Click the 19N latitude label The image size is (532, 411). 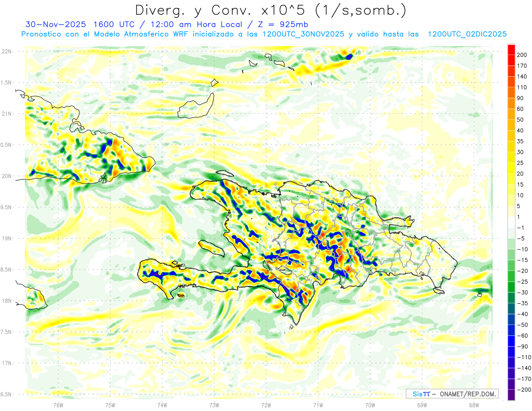(6, 239)
